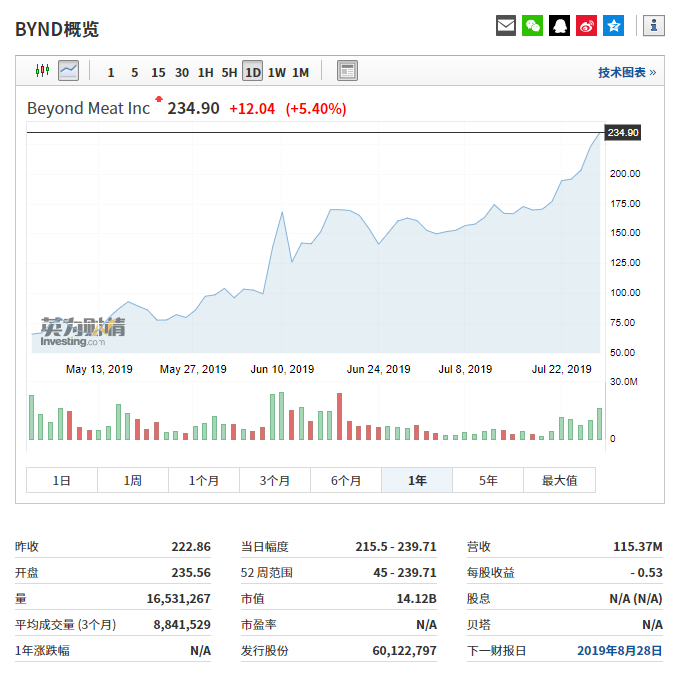This screenshot has width=678, height=674.
Task: Switch range to 1年 tab
Action: coord(417,480)
